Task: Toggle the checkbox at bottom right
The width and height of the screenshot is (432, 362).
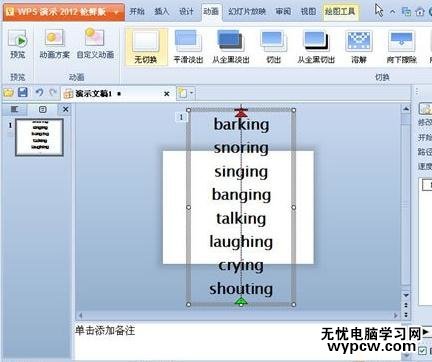Action: 422,350
